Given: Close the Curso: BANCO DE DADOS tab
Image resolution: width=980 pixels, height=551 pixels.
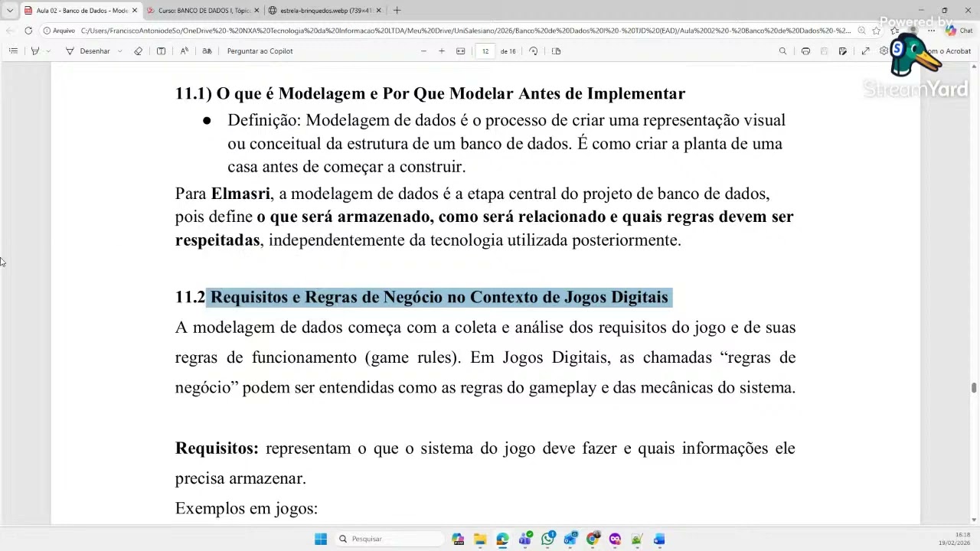Looking at the screenshot, I should click(x=256, y=11).
